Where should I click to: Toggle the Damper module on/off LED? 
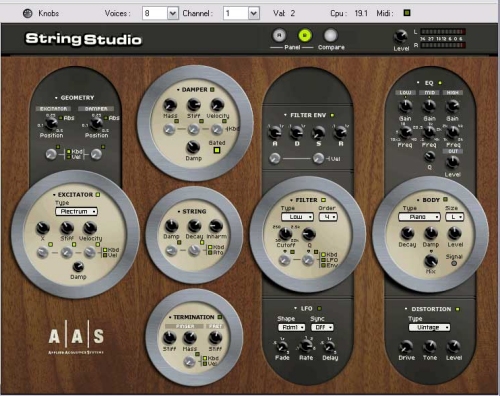pyautogui.click(x=212, y=90)
